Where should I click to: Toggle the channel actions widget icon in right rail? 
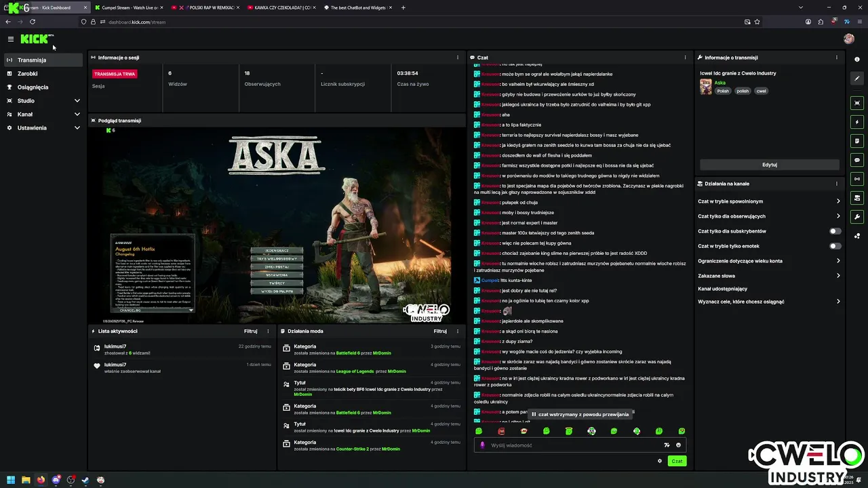pos(857,198)
